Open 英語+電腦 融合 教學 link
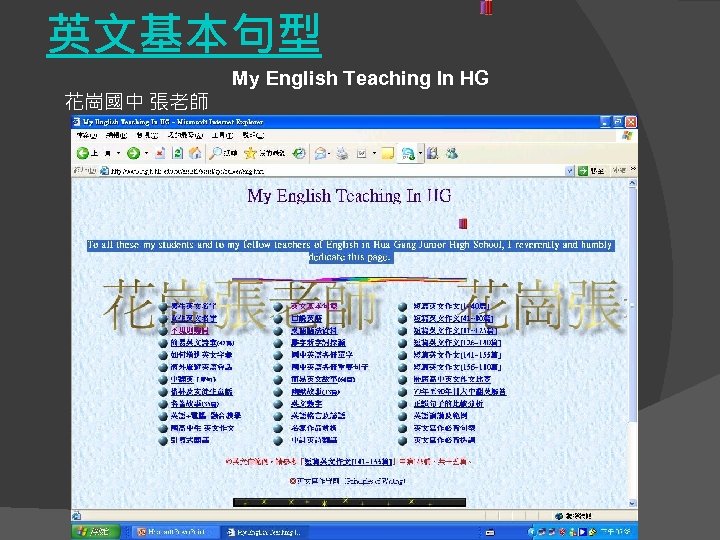The height and width of the screenshot is (540, 720). coord(206,416)
